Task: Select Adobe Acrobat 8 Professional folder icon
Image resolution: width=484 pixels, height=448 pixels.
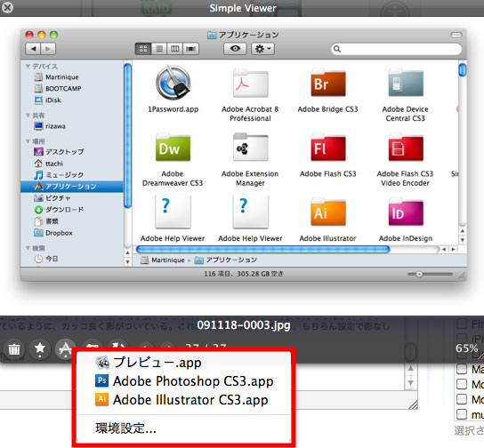Action: (x=250, y=84)
